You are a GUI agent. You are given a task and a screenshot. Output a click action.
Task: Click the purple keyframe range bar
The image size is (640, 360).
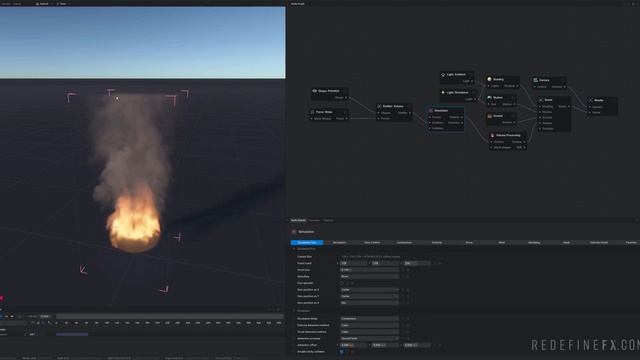[x=72, y=334]
